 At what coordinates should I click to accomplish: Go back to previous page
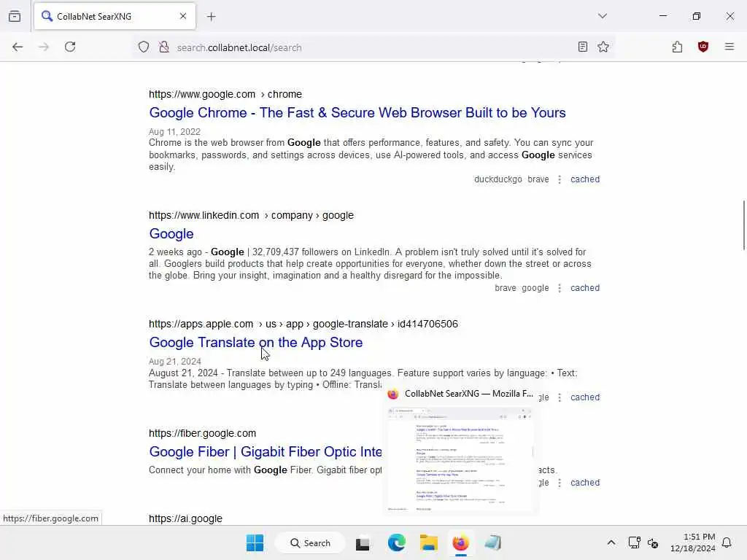[x=18, y=47]
